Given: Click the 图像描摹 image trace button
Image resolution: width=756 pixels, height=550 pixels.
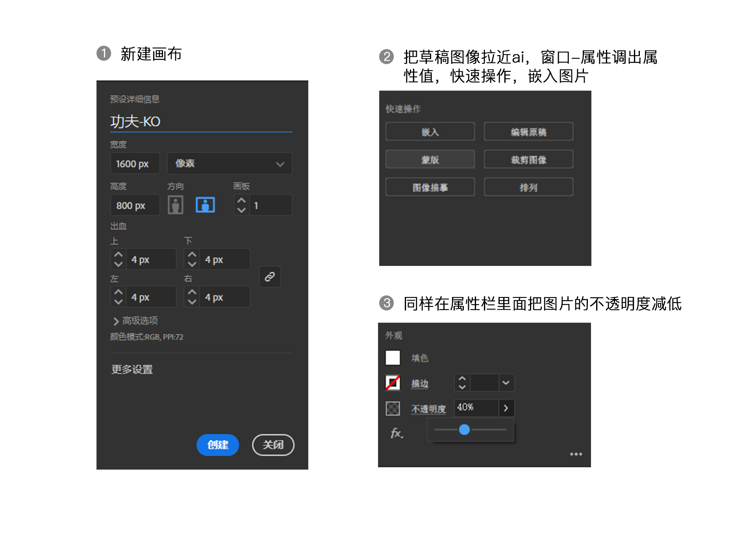Looking at the screenshot, I should click(x=430, y=187).
